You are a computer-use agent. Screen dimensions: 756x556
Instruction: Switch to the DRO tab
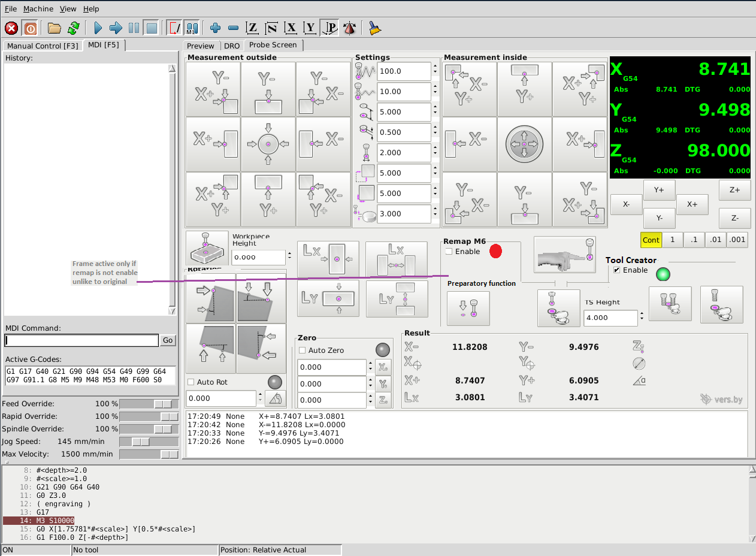[231, 46]
